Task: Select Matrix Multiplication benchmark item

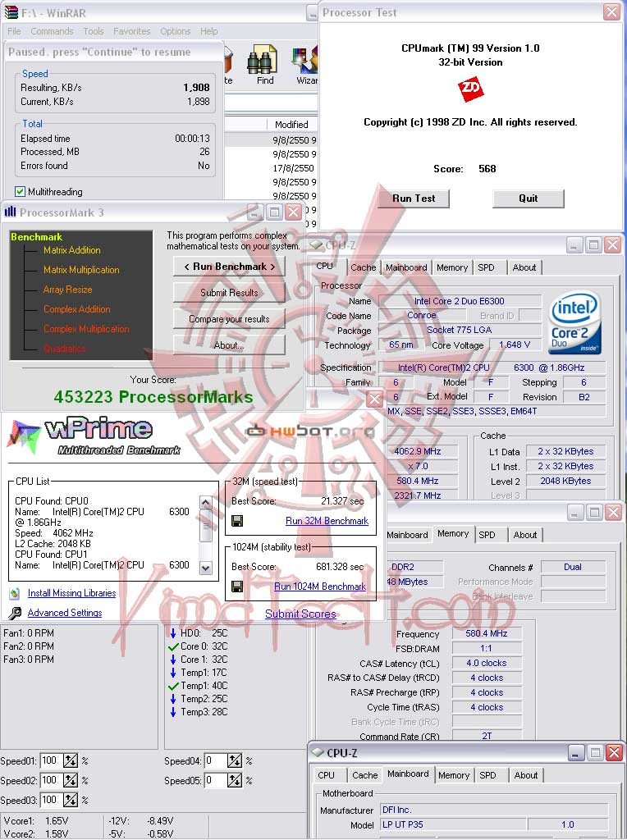Action: [x=81, y=270]
